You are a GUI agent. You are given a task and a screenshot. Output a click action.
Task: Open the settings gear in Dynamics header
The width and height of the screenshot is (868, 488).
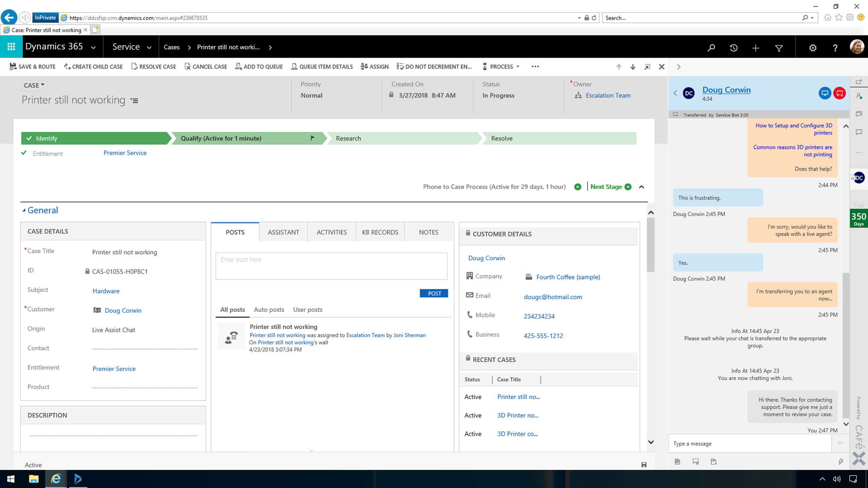pyautogui.click(x=812, y=48)
